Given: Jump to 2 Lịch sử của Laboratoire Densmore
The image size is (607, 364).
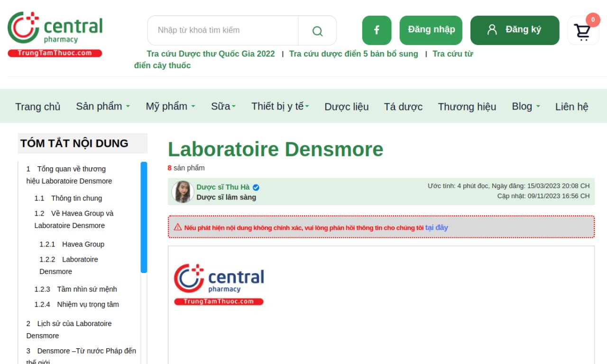Looking at the screenshot, I should 69,329.
